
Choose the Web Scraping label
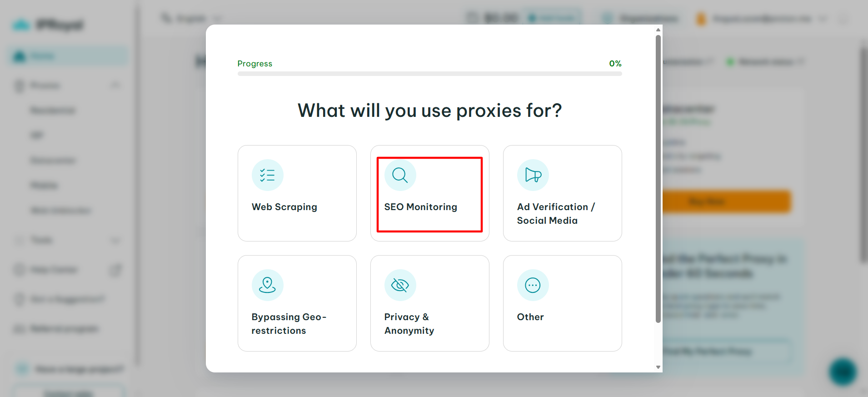[284, 207]
